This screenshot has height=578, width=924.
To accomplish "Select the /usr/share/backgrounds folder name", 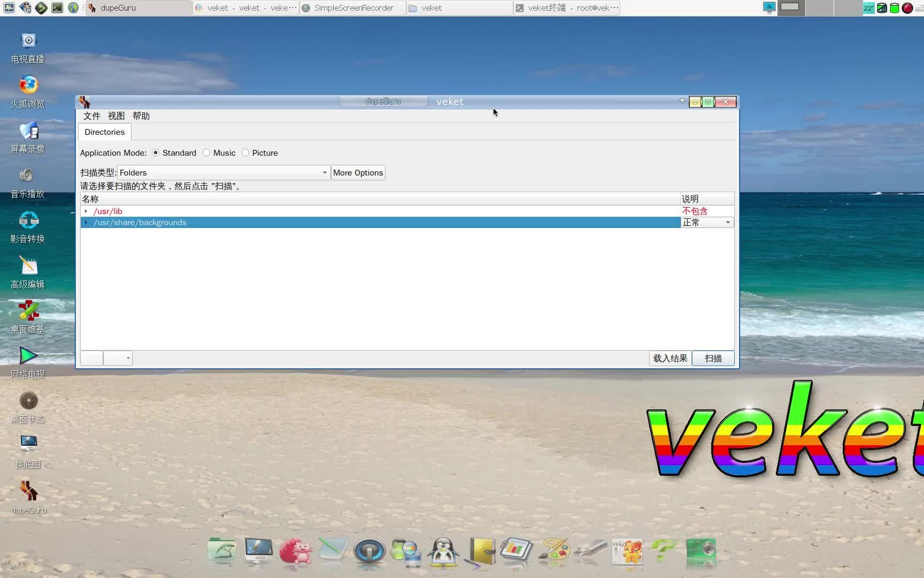I will tap(140, 223).
